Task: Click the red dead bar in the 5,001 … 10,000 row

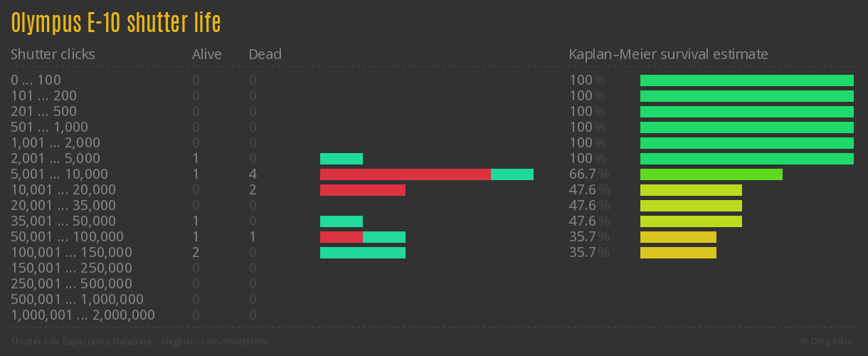Action: 405,174
